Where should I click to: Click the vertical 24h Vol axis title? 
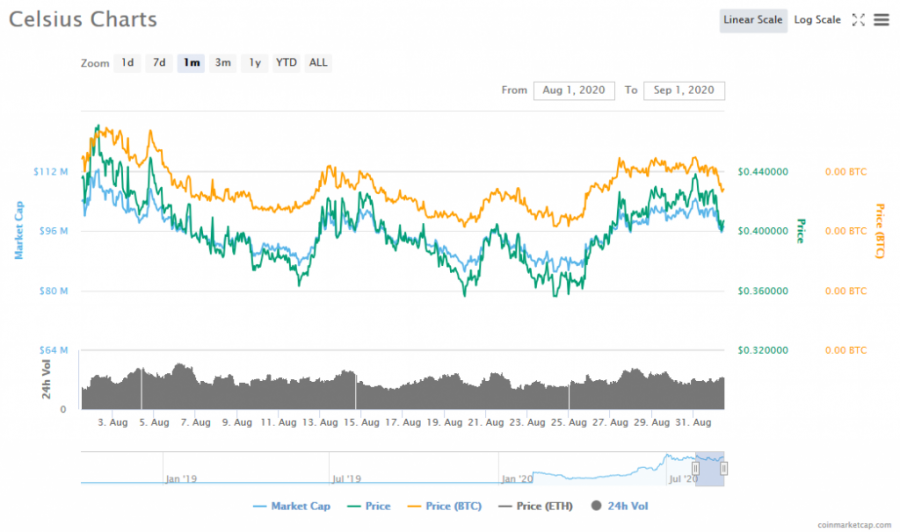46,379
